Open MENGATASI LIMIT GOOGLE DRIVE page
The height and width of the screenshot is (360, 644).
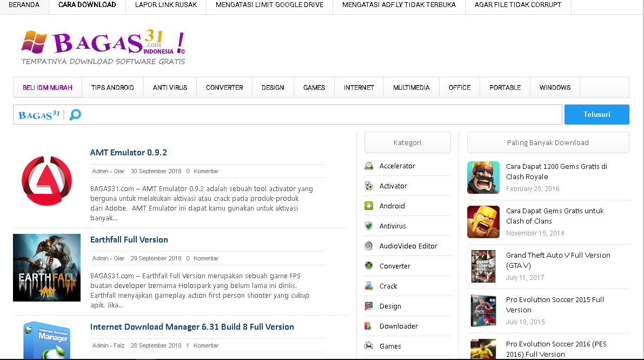269,5
